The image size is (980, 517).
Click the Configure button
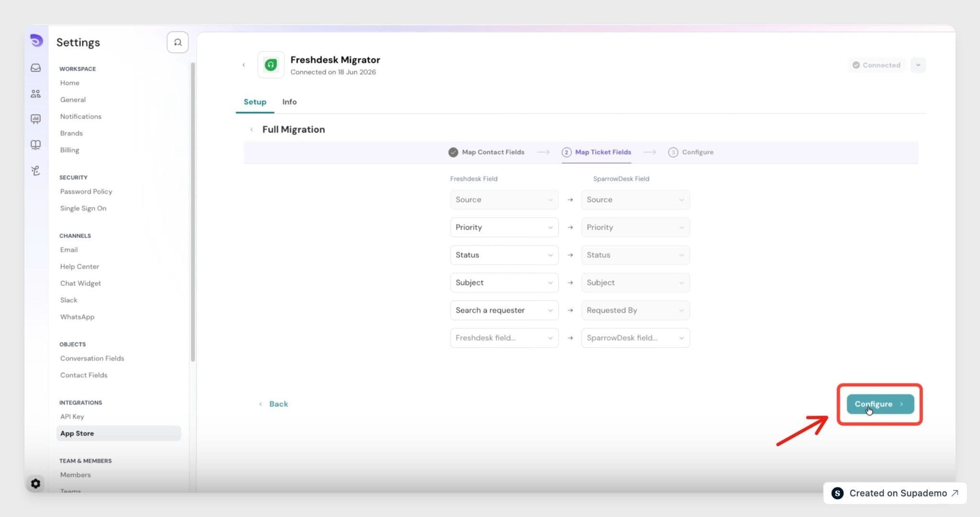880,404
